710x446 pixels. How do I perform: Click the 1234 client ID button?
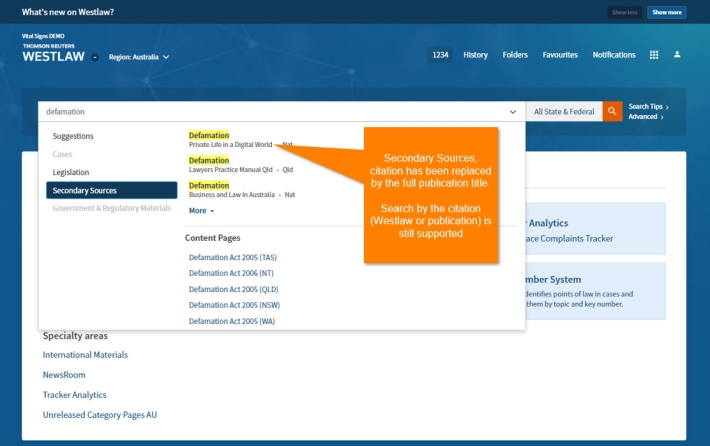click(440, 55)
